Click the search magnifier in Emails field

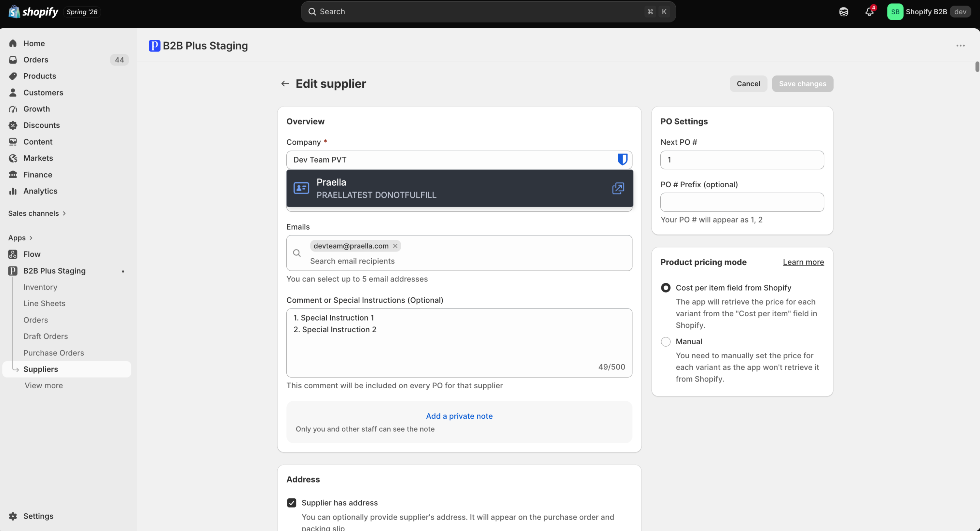[x=297, y=253]
